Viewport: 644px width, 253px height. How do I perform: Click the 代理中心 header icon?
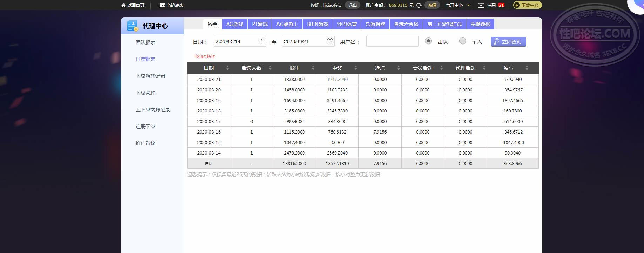[133, 26]
